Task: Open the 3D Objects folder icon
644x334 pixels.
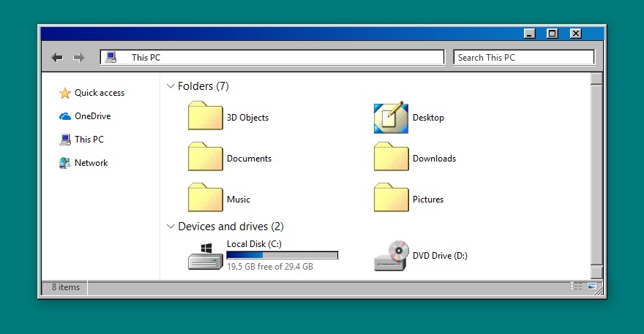Action: point(205,117)
